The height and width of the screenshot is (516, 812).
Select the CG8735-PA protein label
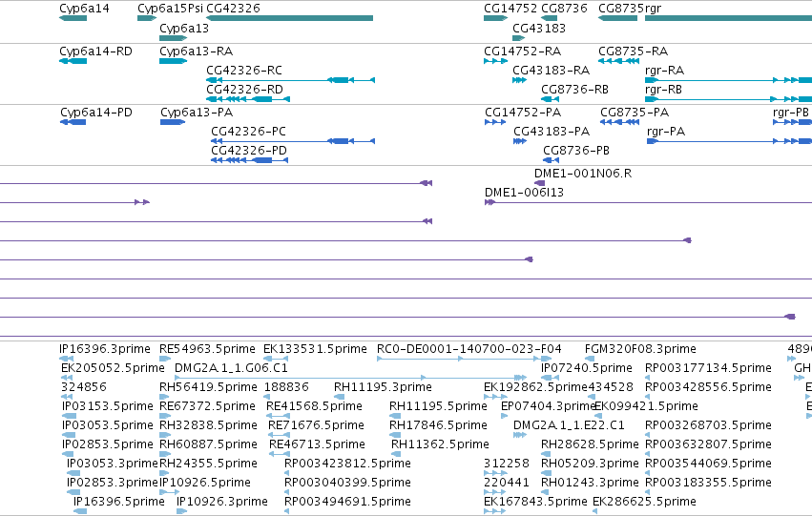(635, 113)
